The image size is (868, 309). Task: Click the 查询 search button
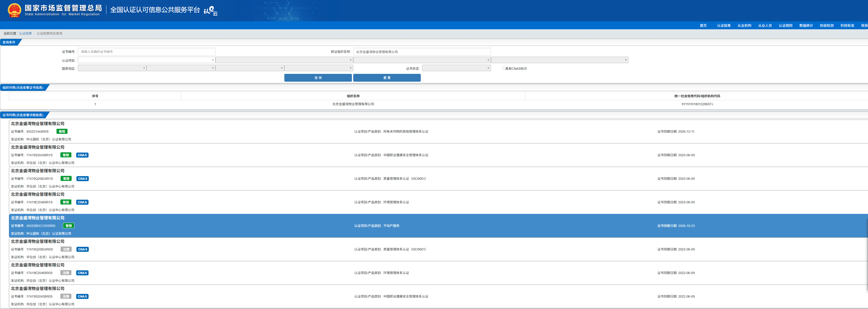click(x=318, y=78)
